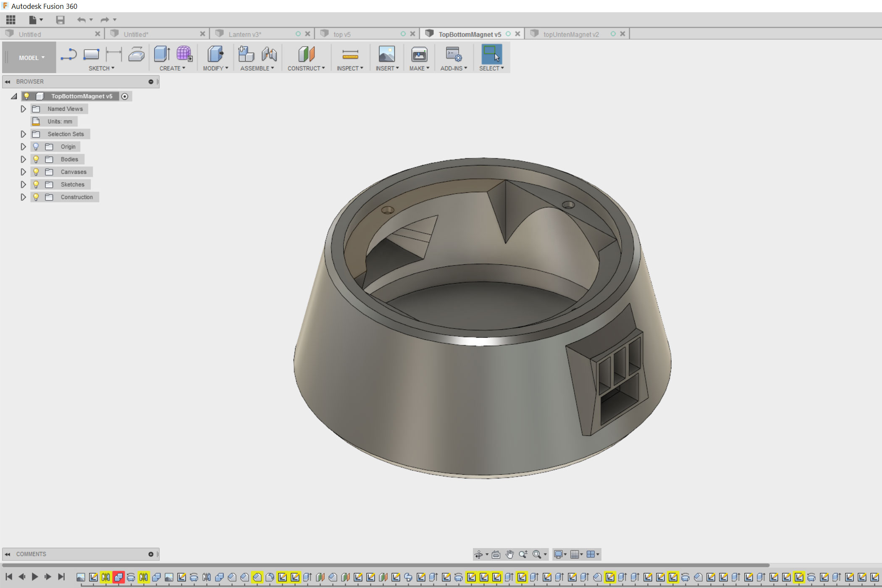Show the Origin folder lightbulb
Screen dimensions: 882x588
tap(36, 147)
